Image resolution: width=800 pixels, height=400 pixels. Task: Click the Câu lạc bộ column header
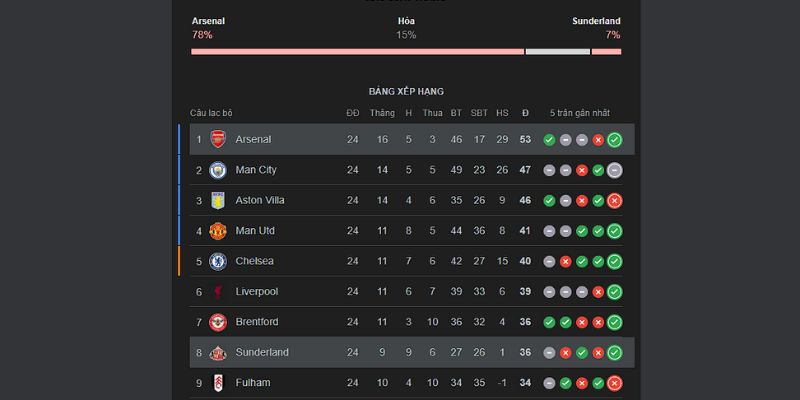211,113
